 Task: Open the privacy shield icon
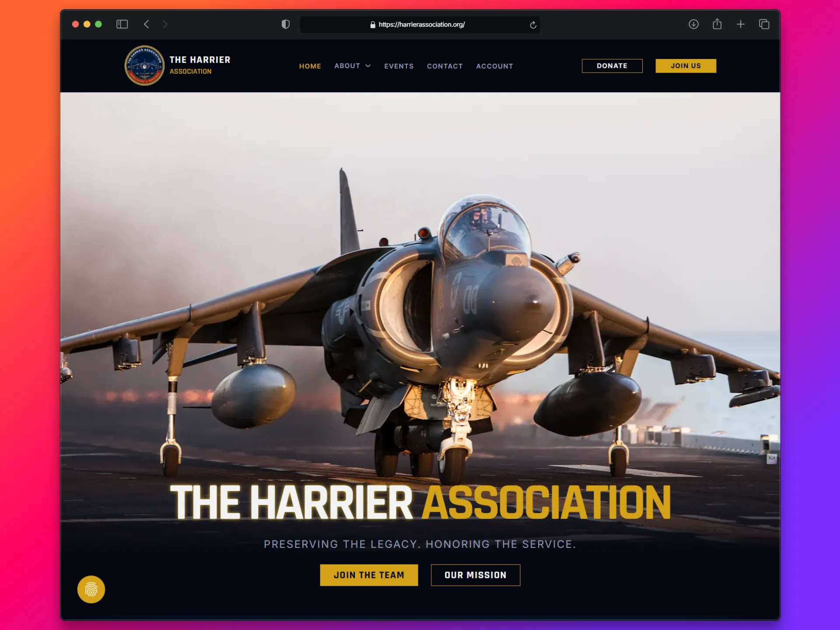pos(286,24)
